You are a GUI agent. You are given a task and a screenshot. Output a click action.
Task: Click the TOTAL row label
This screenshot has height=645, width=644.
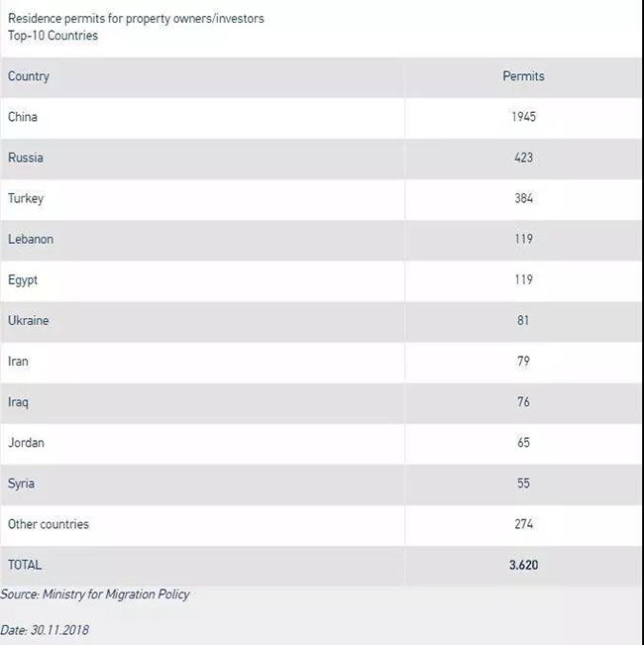(25, 565)
